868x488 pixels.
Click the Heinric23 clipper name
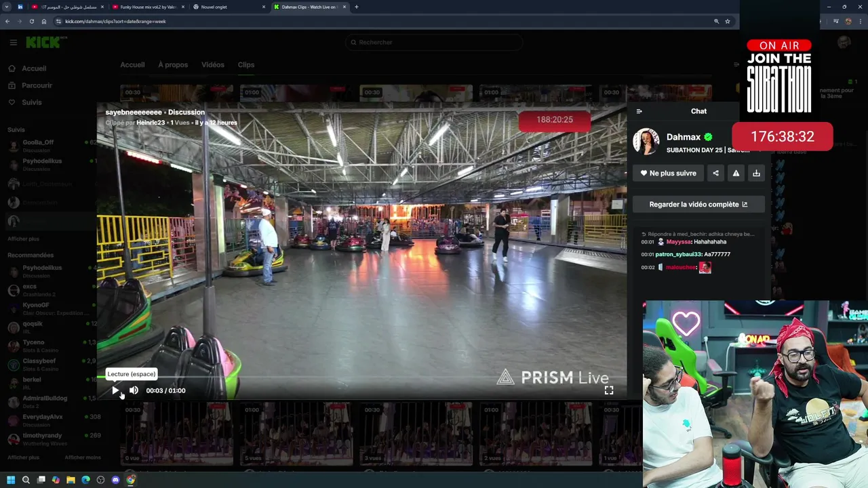151,123
